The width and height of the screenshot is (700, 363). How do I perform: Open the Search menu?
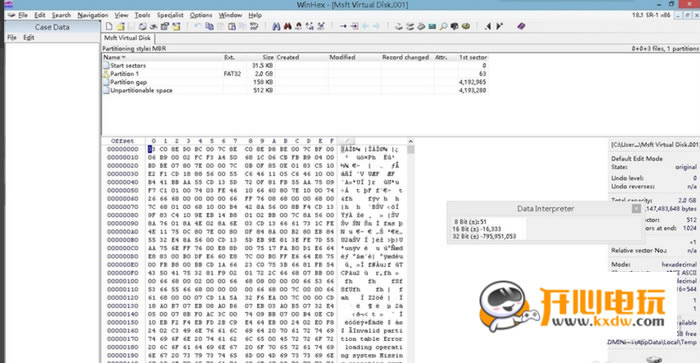pyautogui.click(x=61, y=15)
